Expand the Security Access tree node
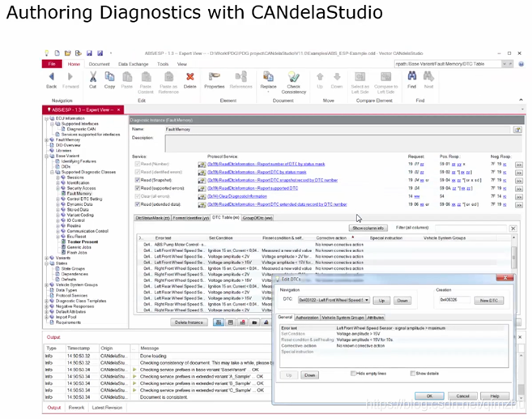The width and height of the screenshot is (532, 419). pyautogui.click(x=57, y=188)
